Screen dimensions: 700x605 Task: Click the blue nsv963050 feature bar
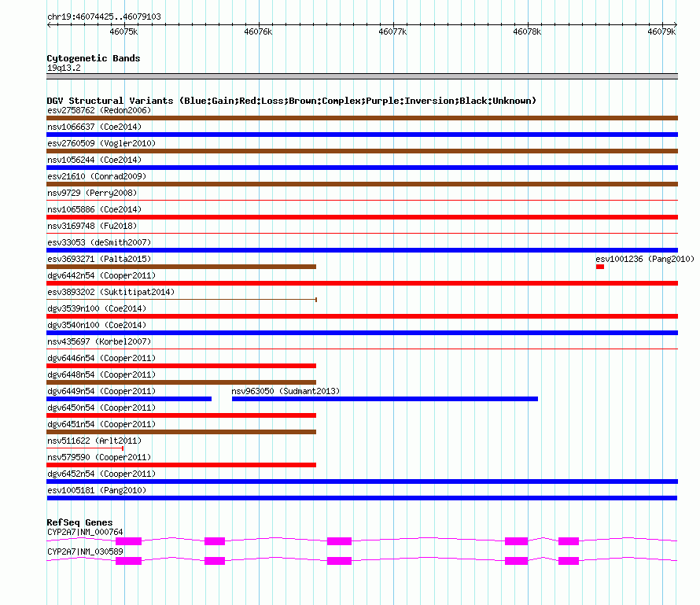coord(385,399)
